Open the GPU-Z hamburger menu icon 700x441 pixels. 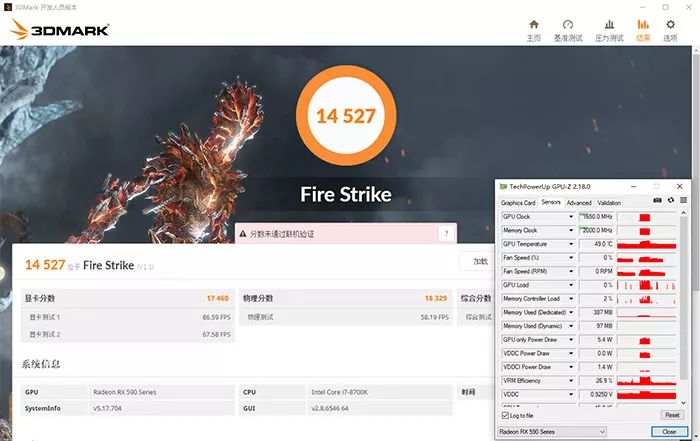pyautogui.click(x=683, y=200)
